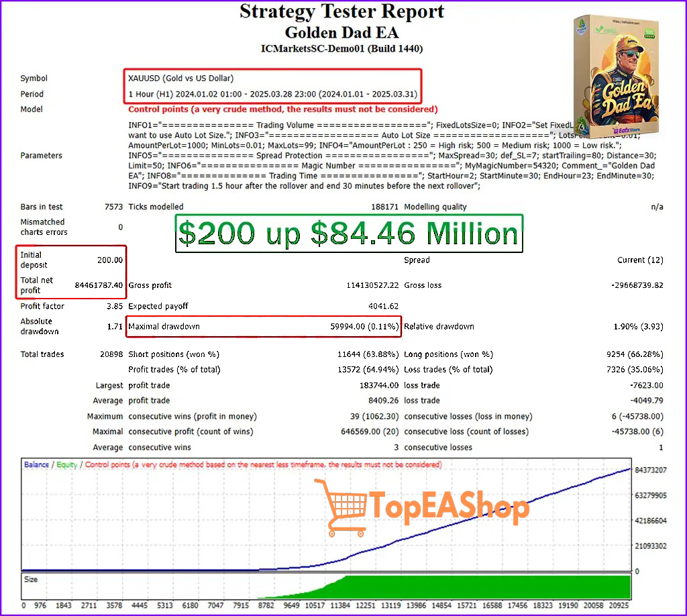Screen dimensions: 687x616
Task: Click the highlighted Maximal drawdown value
Action: click(x=364, y=326)
